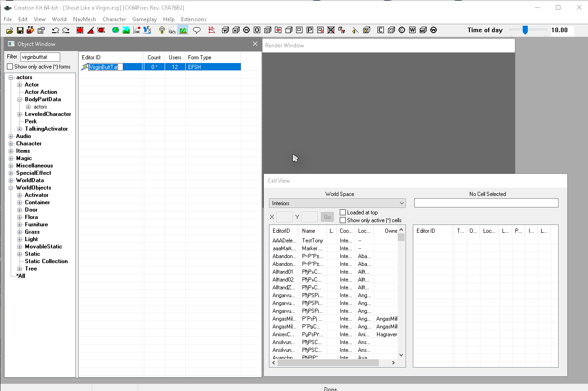Toggle the grass display icon
588x391 pixels.
[x=183, y=30]
